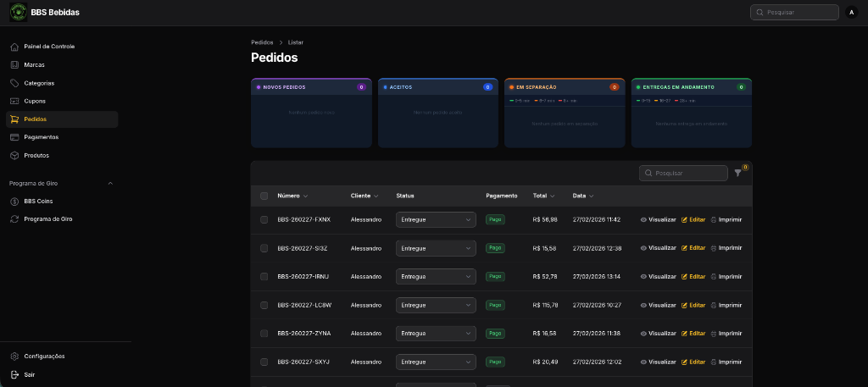Screen dimensions: 868x387
Task: Check the BBS-260227-SI3Z row checkbox
Action: 264,248
